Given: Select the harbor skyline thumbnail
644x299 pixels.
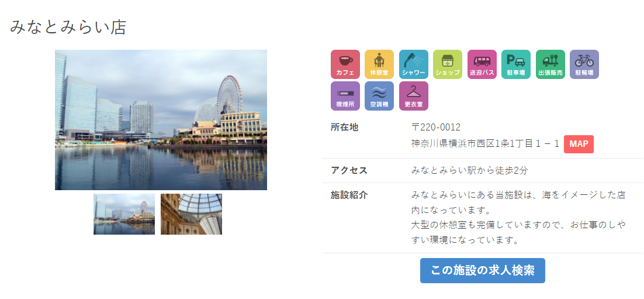Looking at the screenshot, I should click(124, 214).
